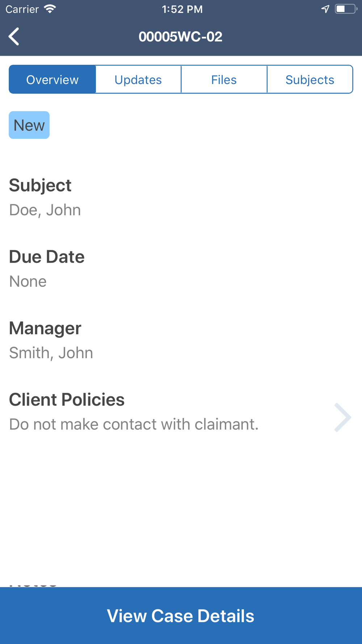Open the Updates tab
The height and width of the screenshot is (644, 362).
point(138,80)
